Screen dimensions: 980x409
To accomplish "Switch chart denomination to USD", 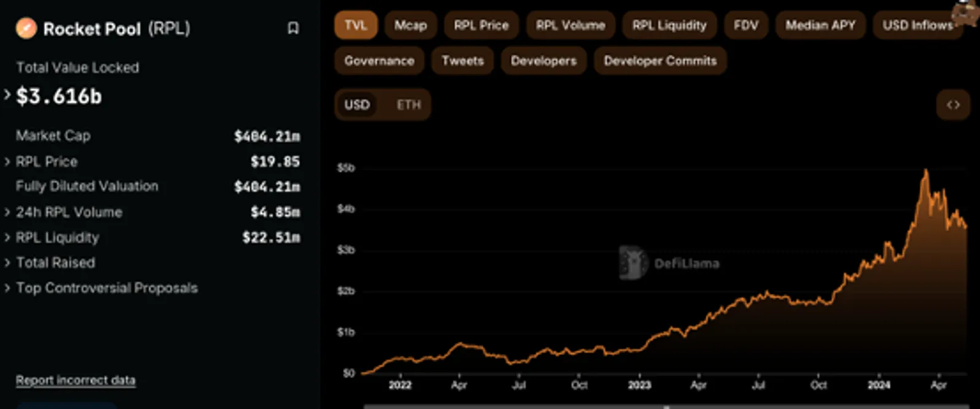I will (357, 105).
